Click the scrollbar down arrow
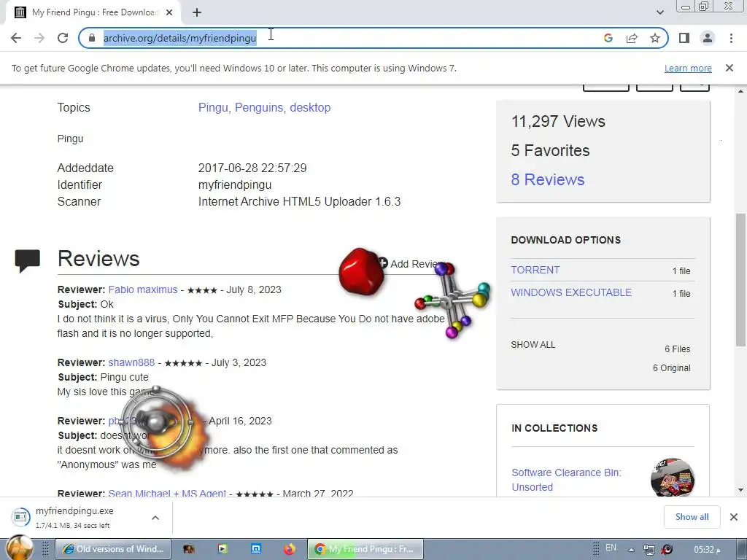This screenshot has height=560, width=747. (740, 490)
